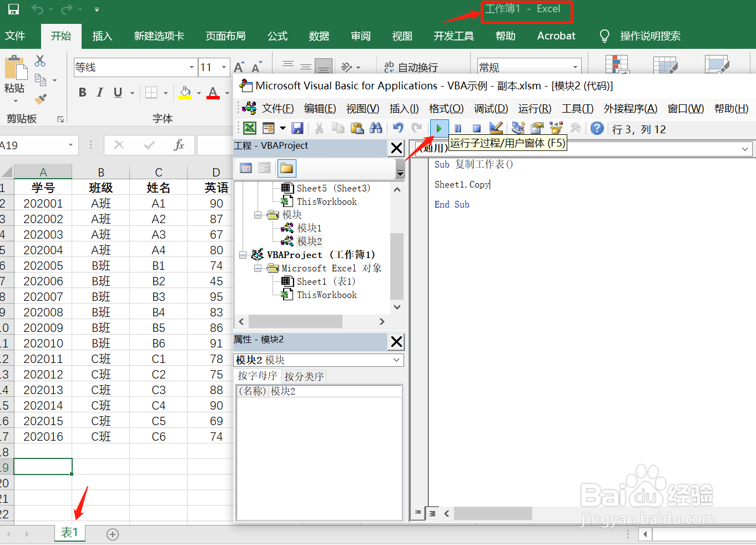This screenshot has height=545, width=756.
Task: Click the View Microsoft Excel icon
Action: [250, 129]
